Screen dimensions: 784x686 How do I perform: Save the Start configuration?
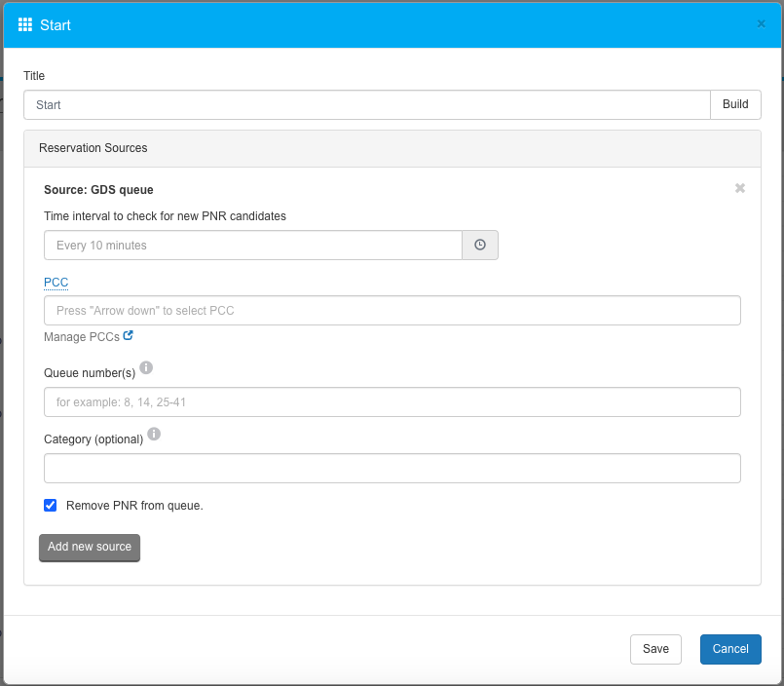click(655, 649)
